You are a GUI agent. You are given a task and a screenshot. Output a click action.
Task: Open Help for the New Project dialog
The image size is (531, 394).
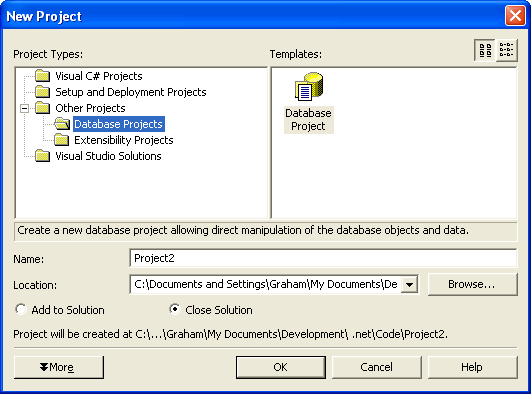click(x=472, y=367)
